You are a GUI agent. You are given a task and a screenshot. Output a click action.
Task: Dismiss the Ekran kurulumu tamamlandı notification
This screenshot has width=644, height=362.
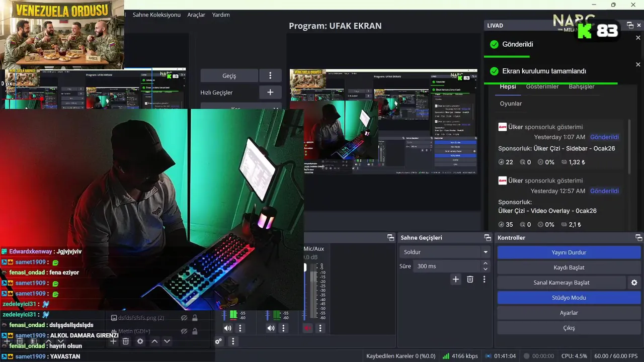638,64
